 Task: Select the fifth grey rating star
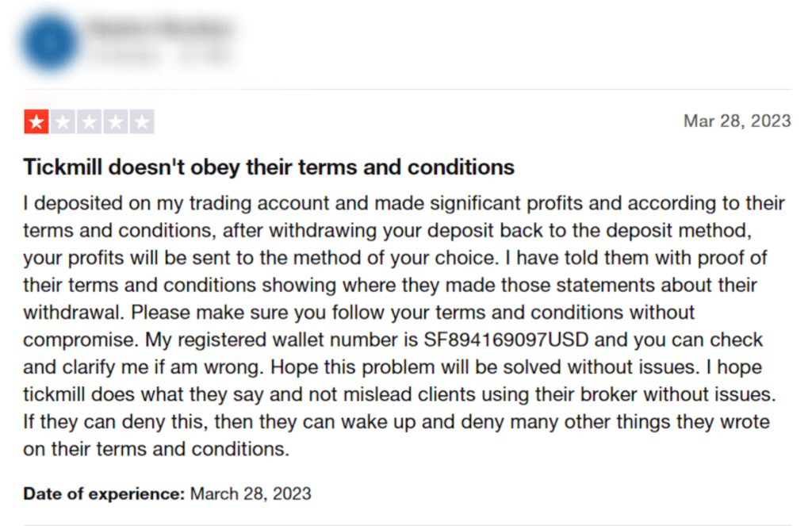coord(142,122)
